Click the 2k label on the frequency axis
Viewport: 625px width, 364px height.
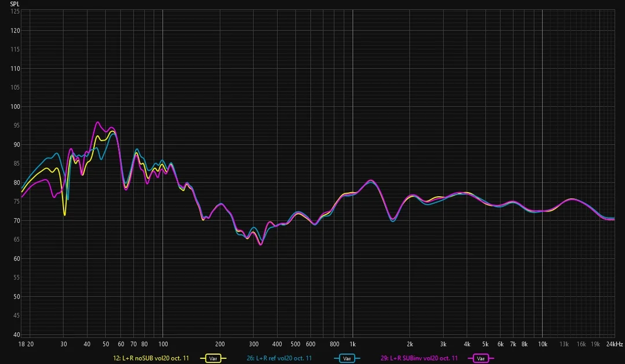coord(410,344)
